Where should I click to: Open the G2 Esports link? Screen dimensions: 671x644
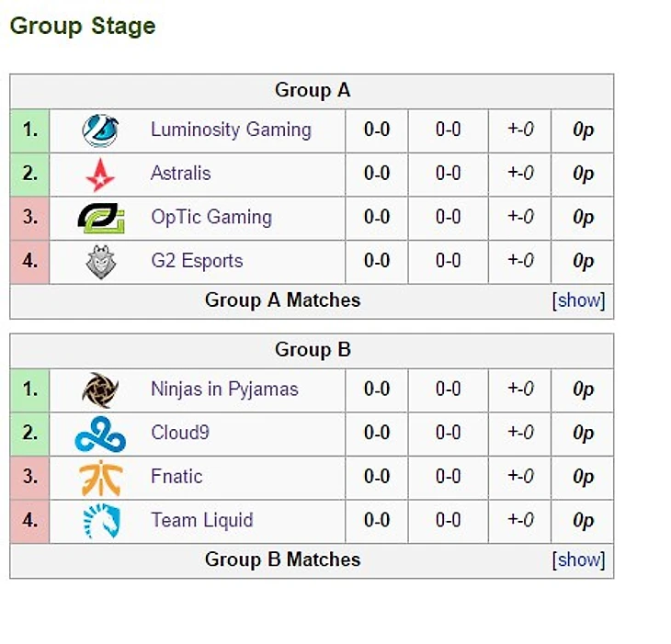click(197, 261)
